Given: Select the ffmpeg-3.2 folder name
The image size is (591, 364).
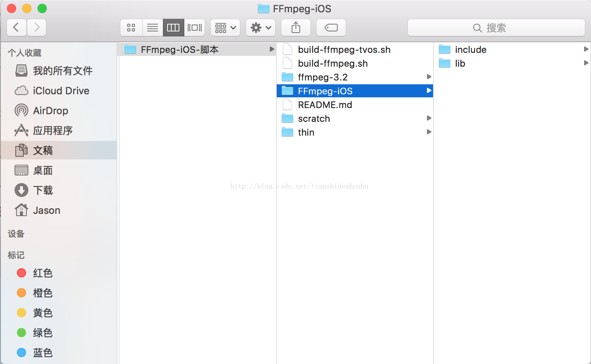Looking at the screenshot, I should 323,77.
